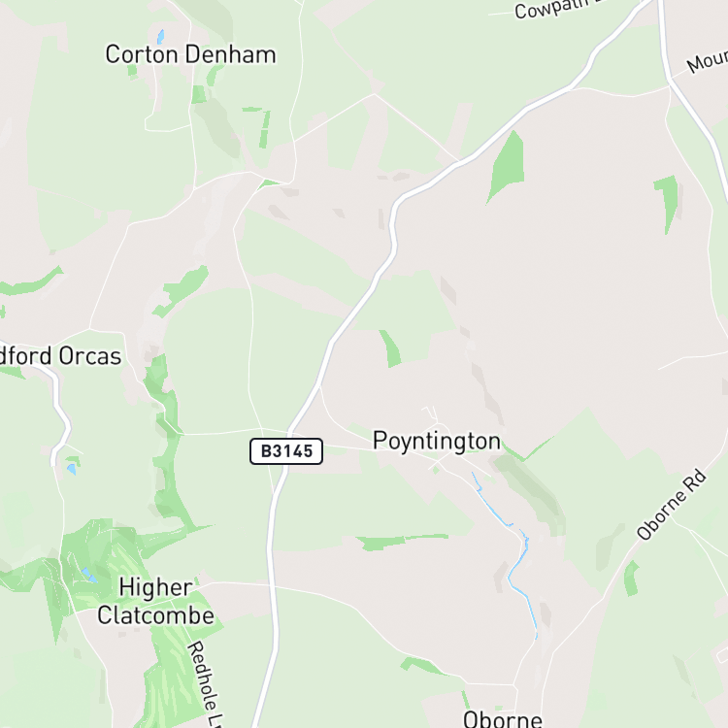Image resolution: width=728 pixels, height=728 pixels.
Task: Click the Corton Denham place label
Action: tap(190, 54)
